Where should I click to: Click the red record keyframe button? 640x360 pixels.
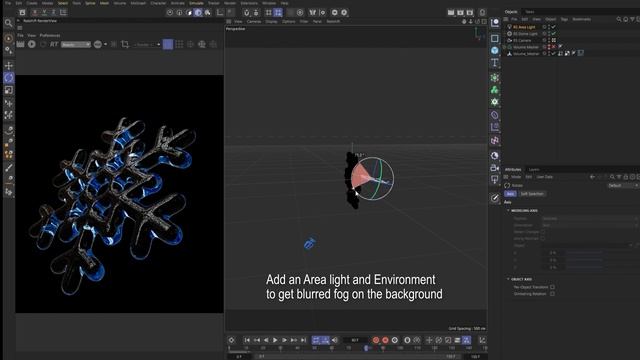click(376, 340)
